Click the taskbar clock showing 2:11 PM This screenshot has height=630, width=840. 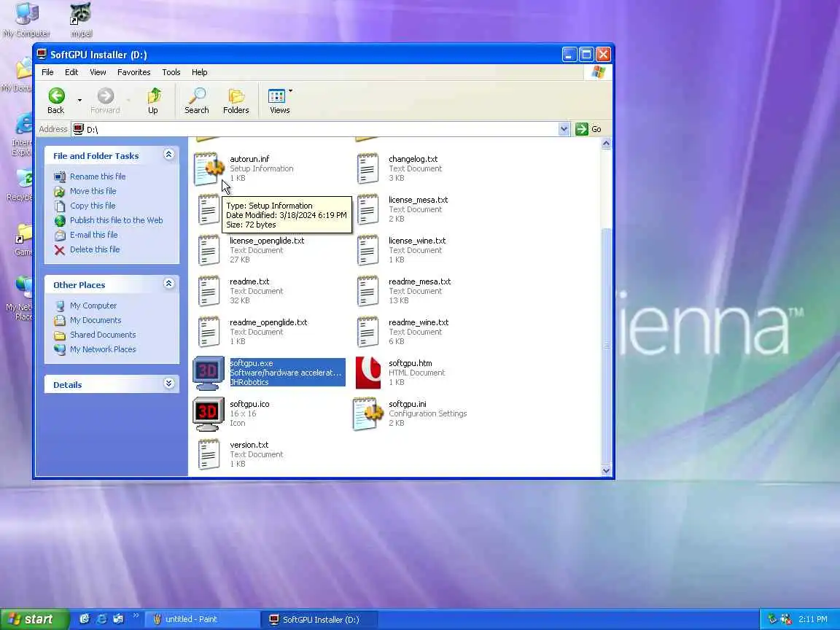813,619
